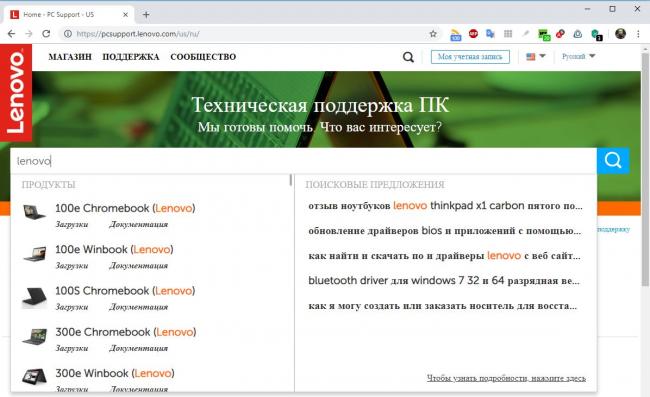Image resolution: width=650 pixels, height=397 pixels.
Task: Click the grey pen extension icon
Action: (x=525, y=34)
